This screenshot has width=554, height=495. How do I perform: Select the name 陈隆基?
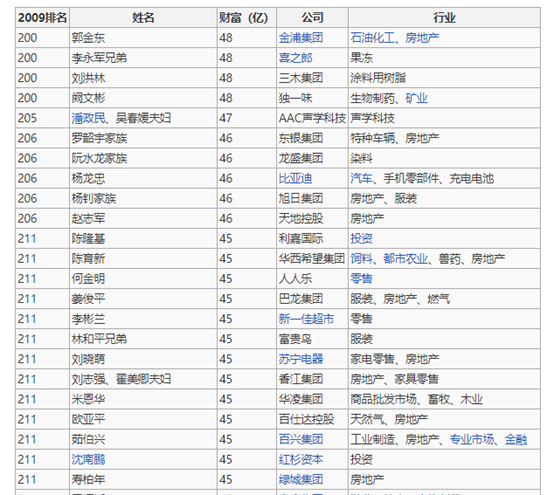(88, 238)
